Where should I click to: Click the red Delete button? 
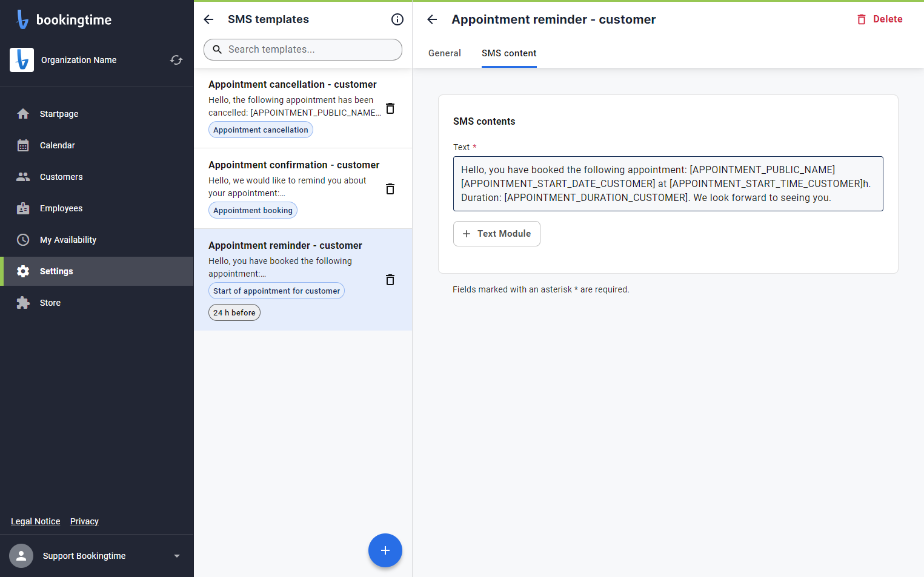tap(879, 19)
